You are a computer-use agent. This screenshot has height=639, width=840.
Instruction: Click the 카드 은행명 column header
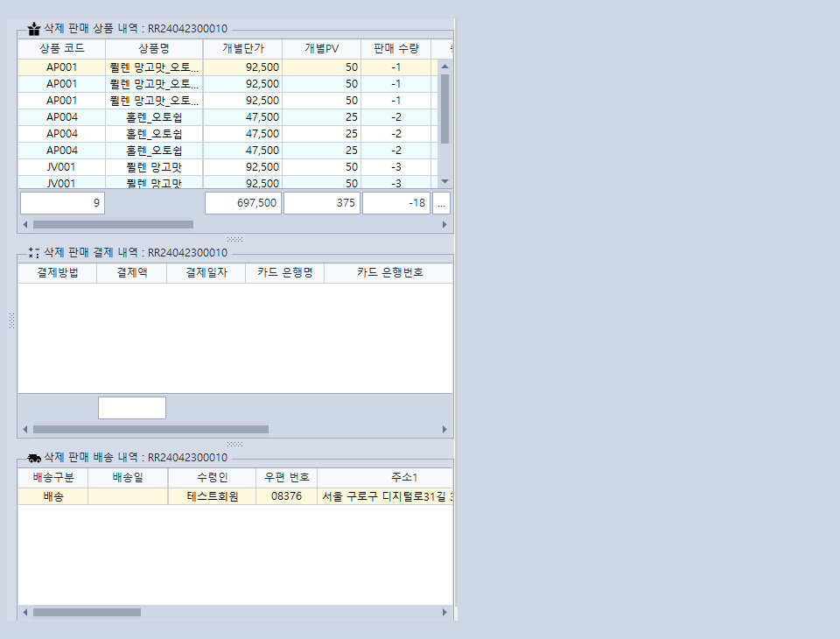[x=284, y=272]
